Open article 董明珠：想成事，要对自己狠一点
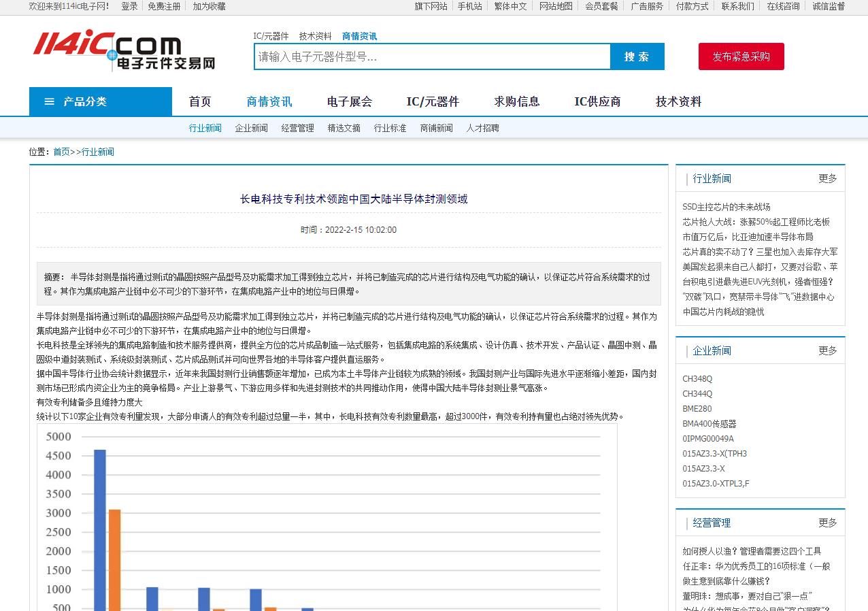 coord(748,596)
